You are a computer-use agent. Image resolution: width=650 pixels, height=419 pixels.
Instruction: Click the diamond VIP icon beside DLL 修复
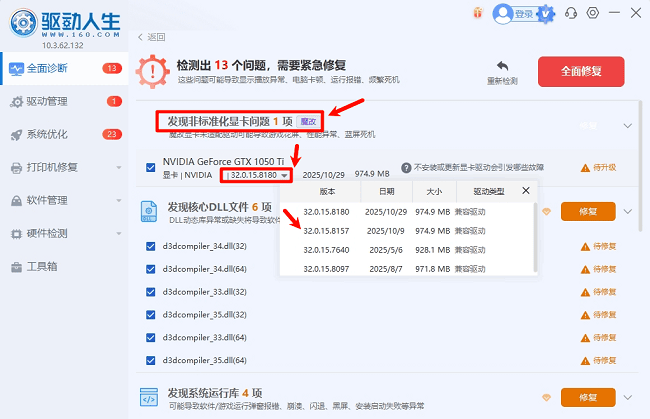click(x=546, y=212)
